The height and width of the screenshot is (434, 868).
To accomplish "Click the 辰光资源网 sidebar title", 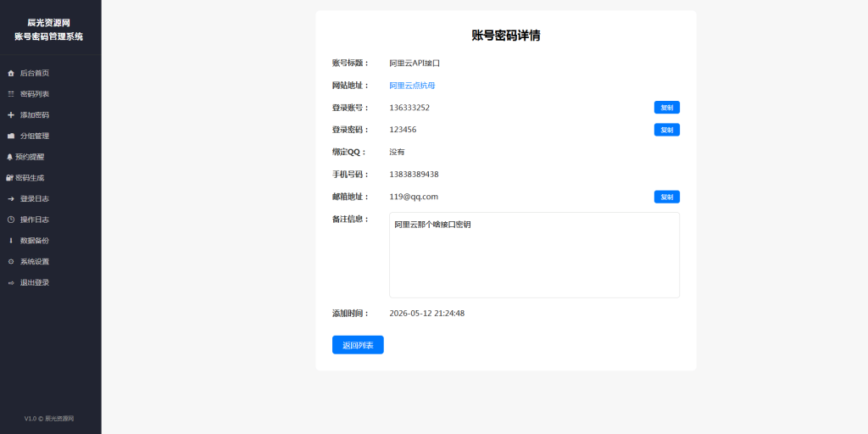I will tap(48, 23).
